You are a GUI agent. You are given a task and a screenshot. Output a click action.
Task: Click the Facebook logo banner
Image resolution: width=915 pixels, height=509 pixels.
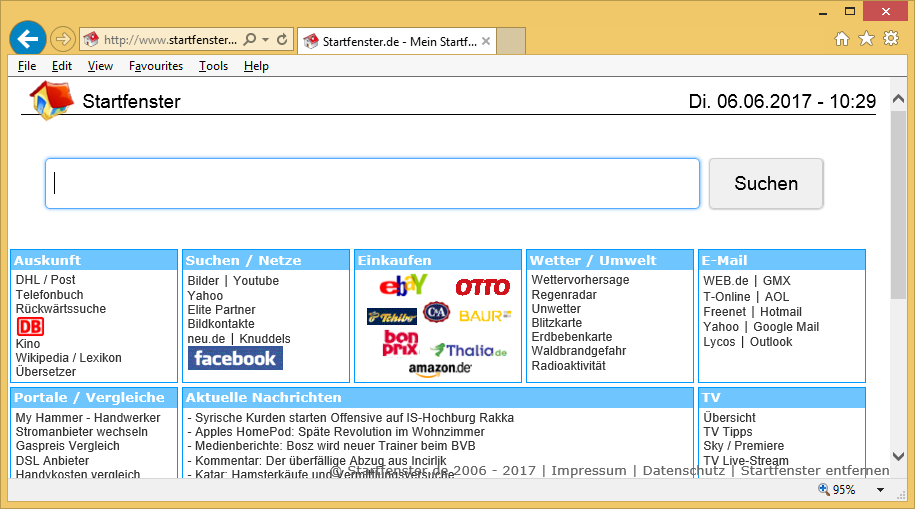235,358
